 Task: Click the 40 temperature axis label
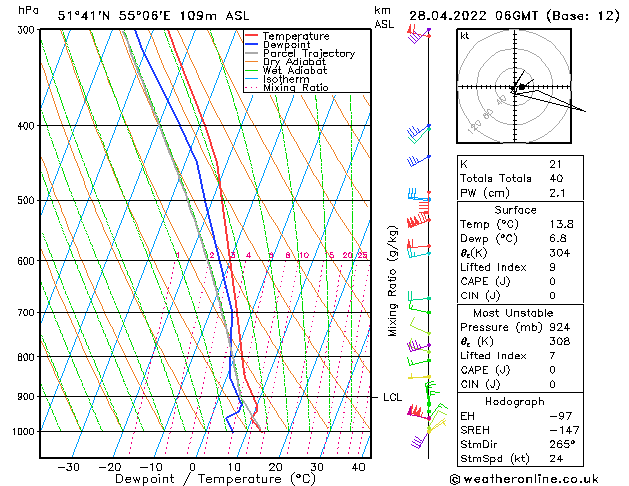coord(358,467)
